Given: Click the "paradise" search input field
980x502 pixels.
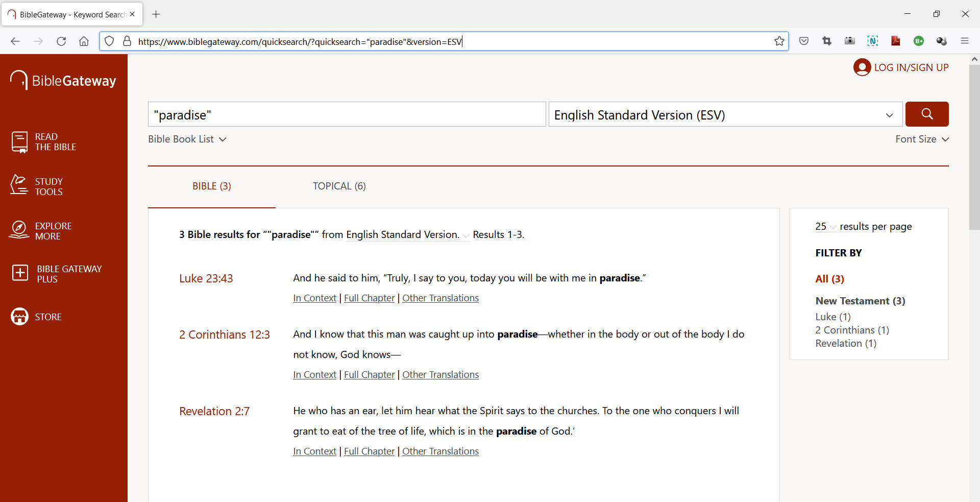Looking at the screenshot, I should 347,114.
